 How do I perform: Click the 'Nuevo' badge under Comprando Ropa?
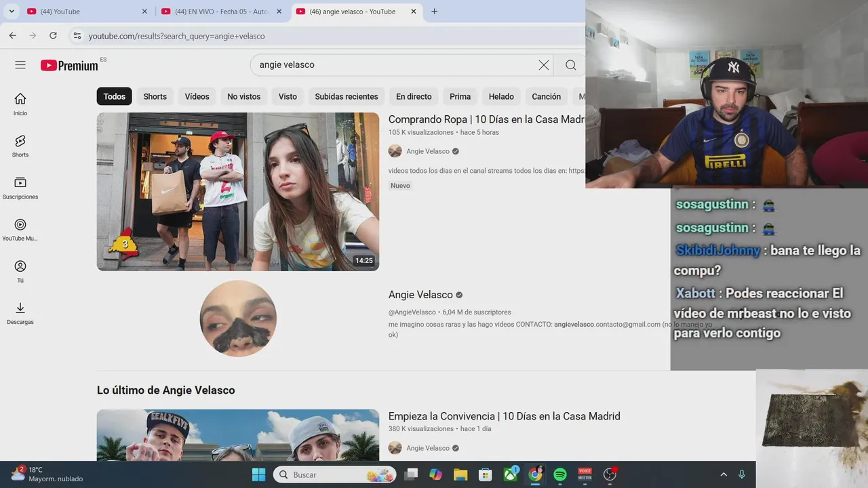(x=400, y=186)
